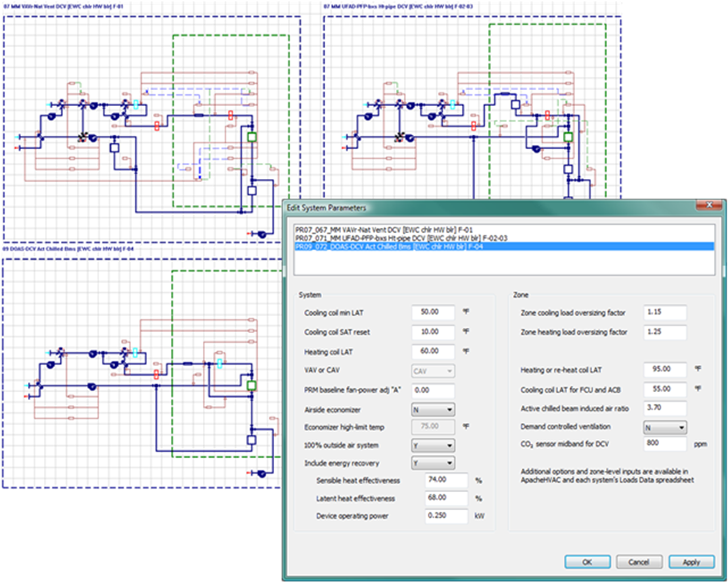
Task: Click the Zone heating load oversizing factor field
Action: pos(665,332)
